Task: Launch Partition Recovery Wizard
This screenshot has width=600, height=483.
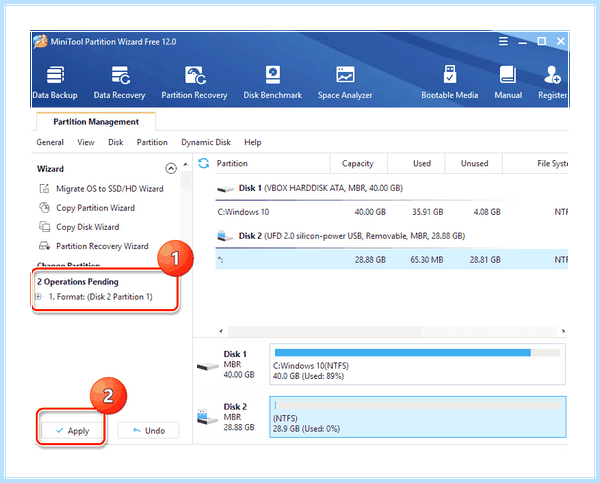Action: [102, 246]
